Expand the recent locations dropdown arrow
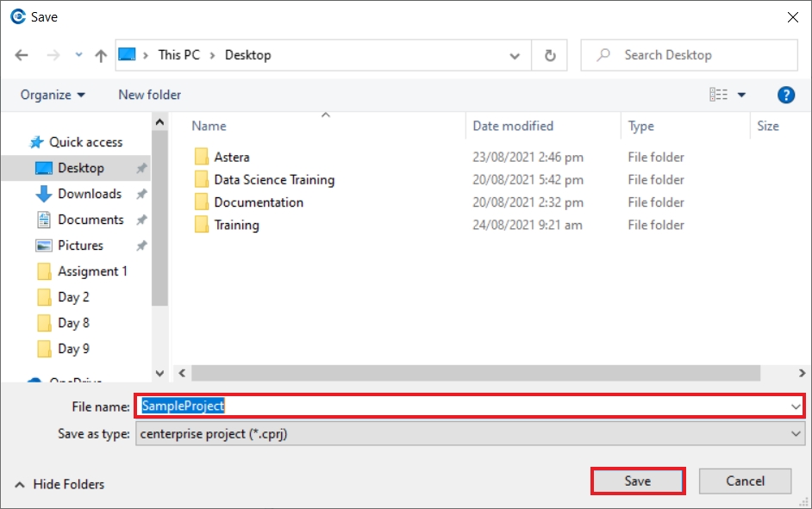 point(78,54)
